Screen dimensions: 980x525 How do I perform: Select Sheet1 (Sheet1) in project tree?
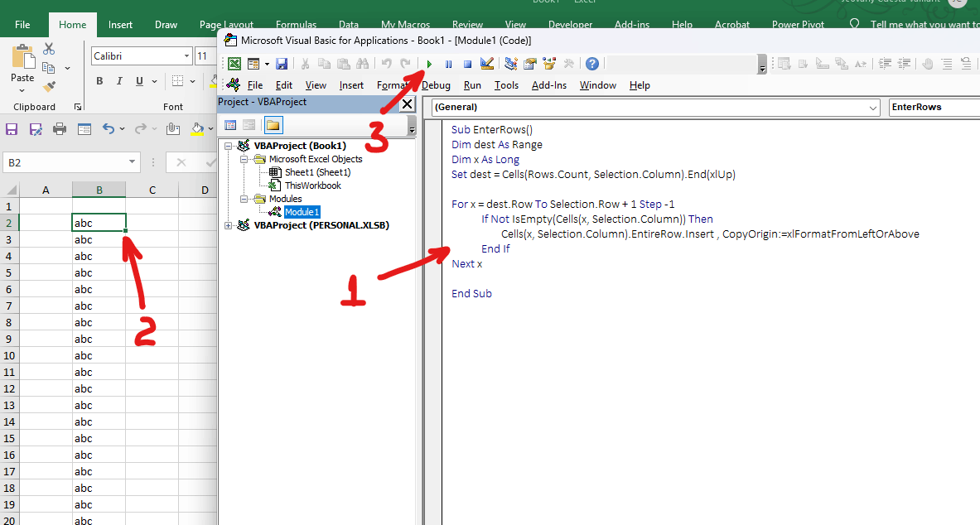click(317, 172)
